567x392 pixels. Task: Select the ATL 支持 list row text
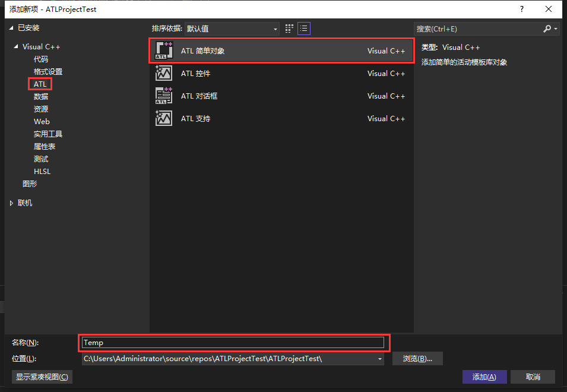[195, 119]
